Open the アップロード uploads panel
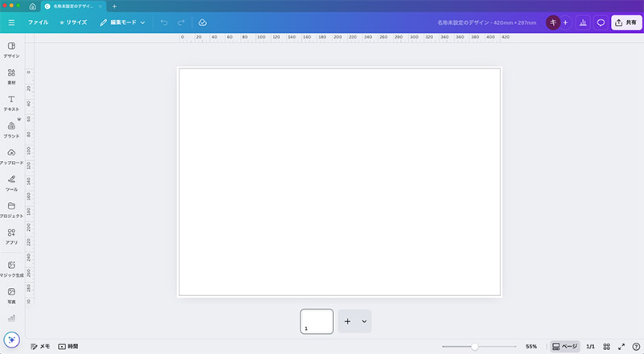Screen dimensions: 644x354 [x=11, y=155]
